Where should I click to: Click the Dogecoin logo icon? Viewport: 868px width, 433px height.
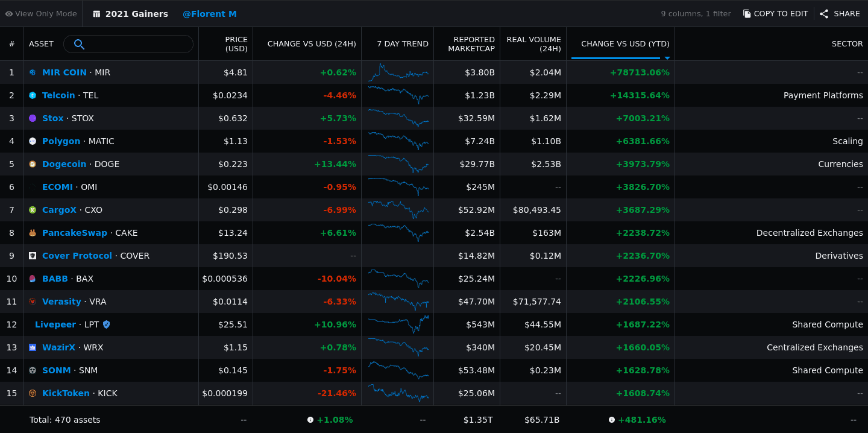coord(33,164)
